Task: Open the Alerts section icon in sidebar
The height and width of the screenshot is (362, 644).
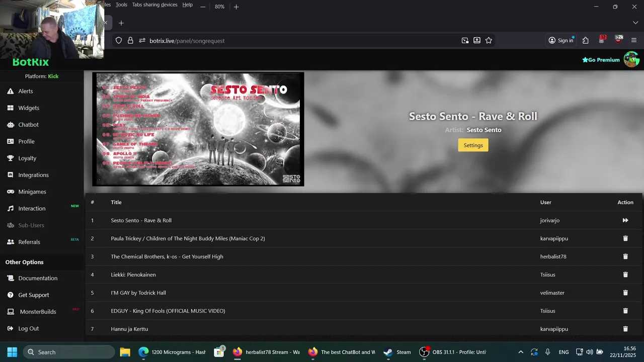Action: (10, 91)
